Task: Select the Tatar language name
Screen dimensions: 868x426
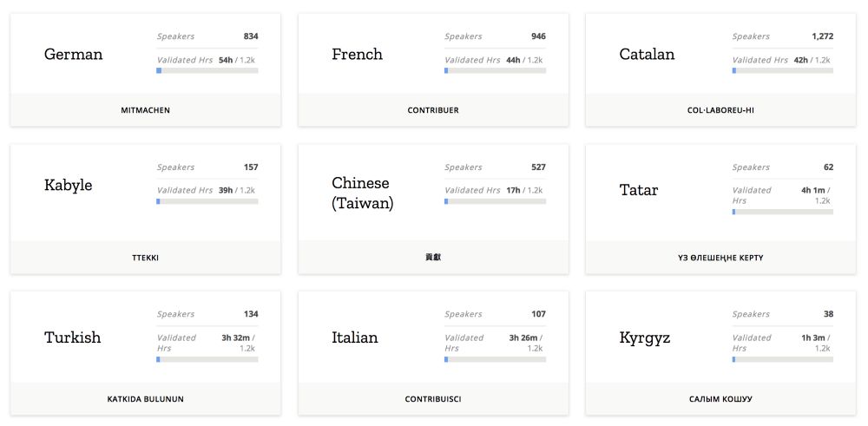Action: (639, 190)
